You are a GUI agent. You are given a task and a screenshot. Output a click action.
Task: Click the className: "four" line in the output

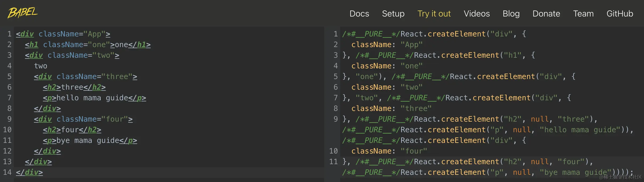[x=389, y=151]
